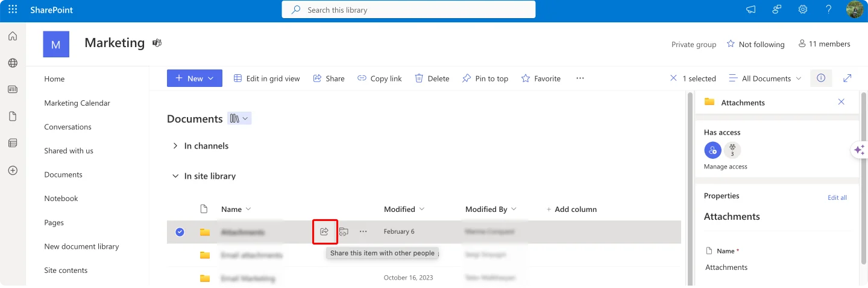Go to Home icon in left rail

point(13,36)
